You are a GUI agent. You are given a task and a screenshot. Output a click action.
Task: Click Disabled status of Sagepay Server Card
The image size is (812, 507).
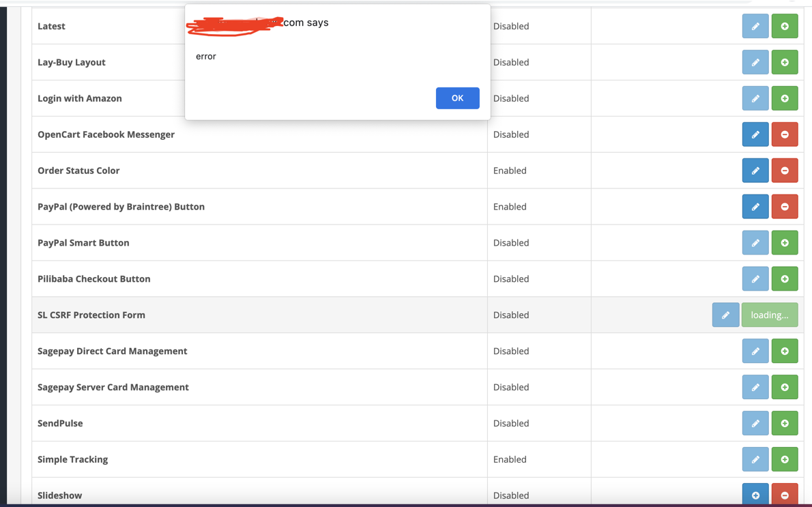click(511, 387)
